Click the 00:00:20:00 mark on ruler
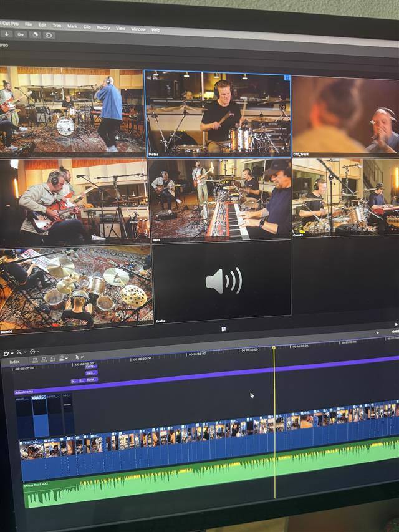This screenshot has width=399, height=532. click(x=142, y=359)
